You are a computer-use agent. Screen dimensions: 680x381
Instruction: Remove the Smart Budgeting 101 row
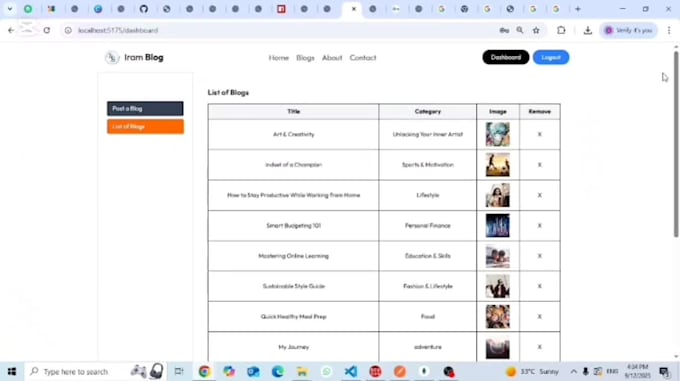tap(539, 225)
